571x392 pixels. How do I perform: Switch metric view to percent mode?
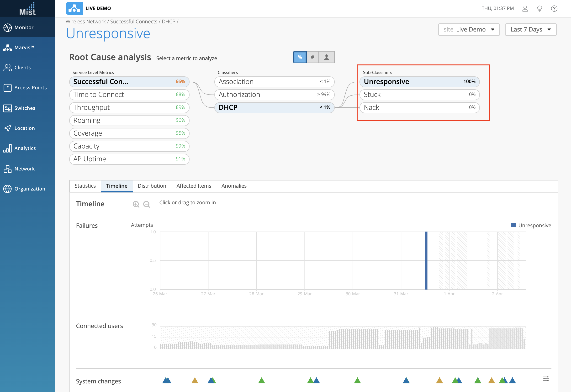coord(300,57)
